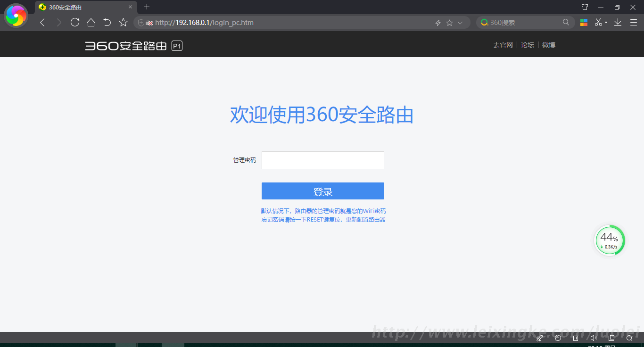Click the site security shield icon
644x347 pixels.
[141, 23]
